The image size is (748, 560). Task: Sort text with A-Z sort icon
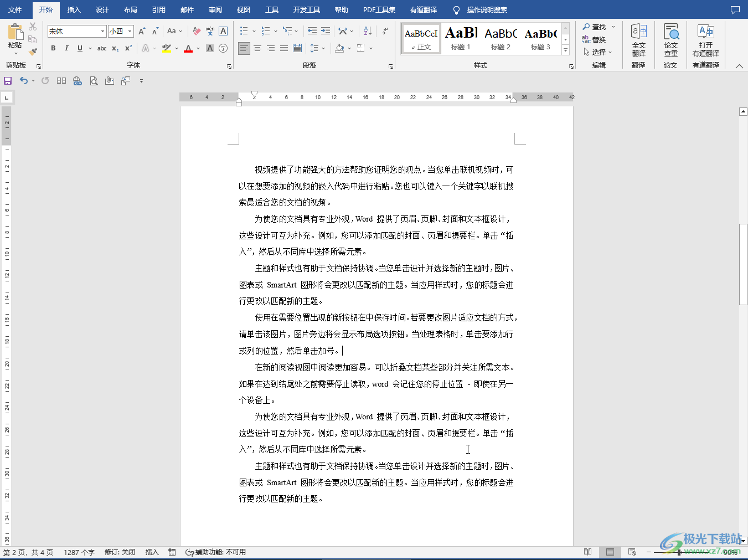(368, 31)
